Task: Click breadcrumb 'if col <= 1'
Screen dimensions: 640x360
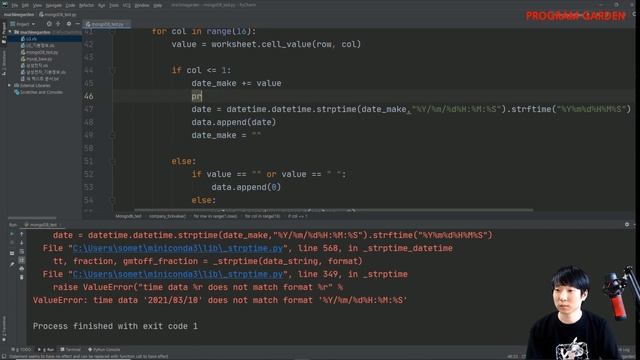Action: pos(298,216)
